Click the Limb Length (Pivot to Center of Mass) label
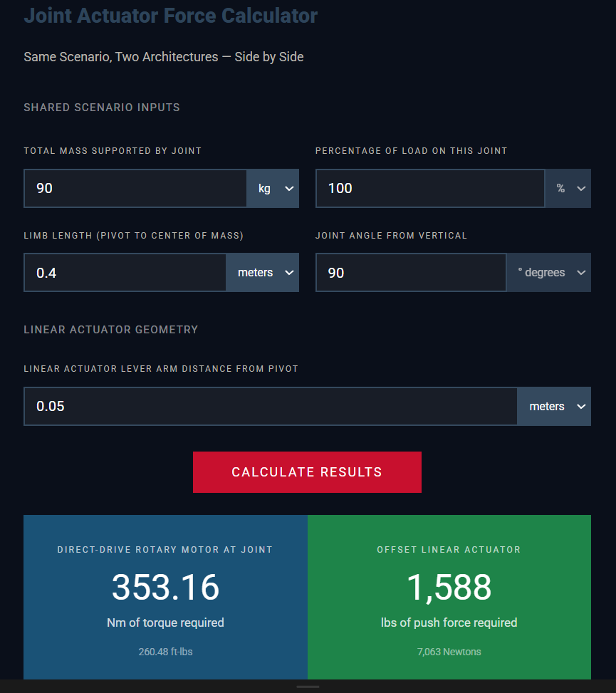This screenshot has width=616, height=693. click(x=133, y=236)
